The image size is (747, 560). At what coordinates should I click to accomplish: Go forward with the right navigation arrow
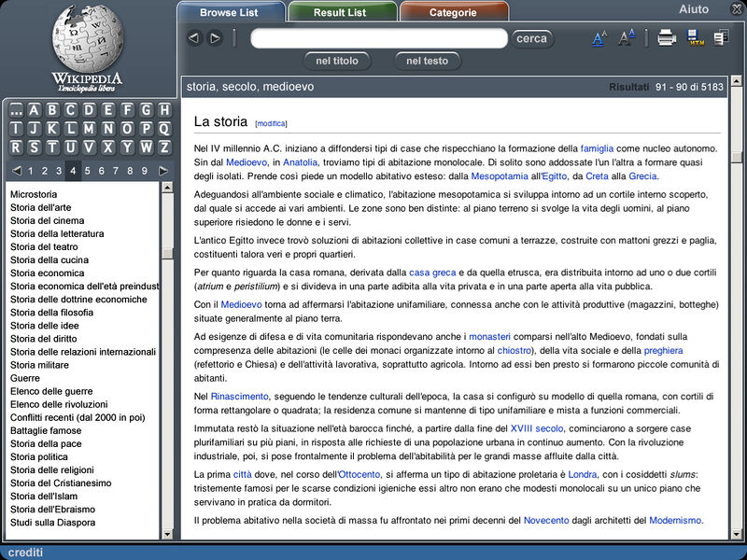(213, 38)
